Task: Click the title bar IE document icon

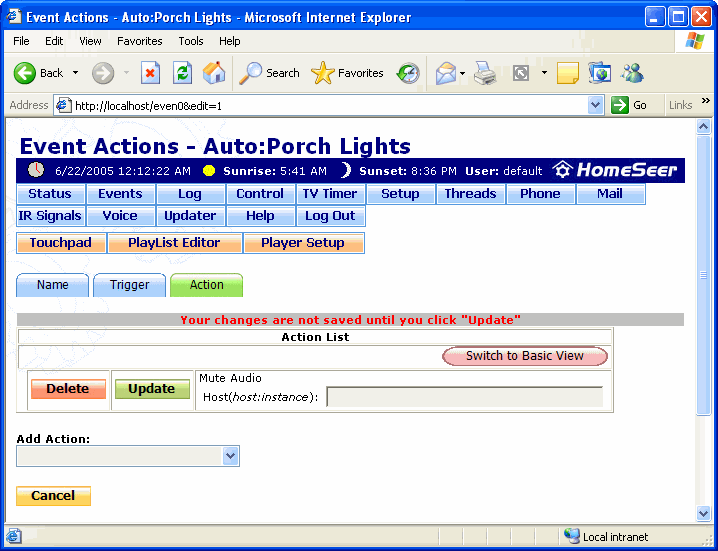Action: [x=14, y=16]
